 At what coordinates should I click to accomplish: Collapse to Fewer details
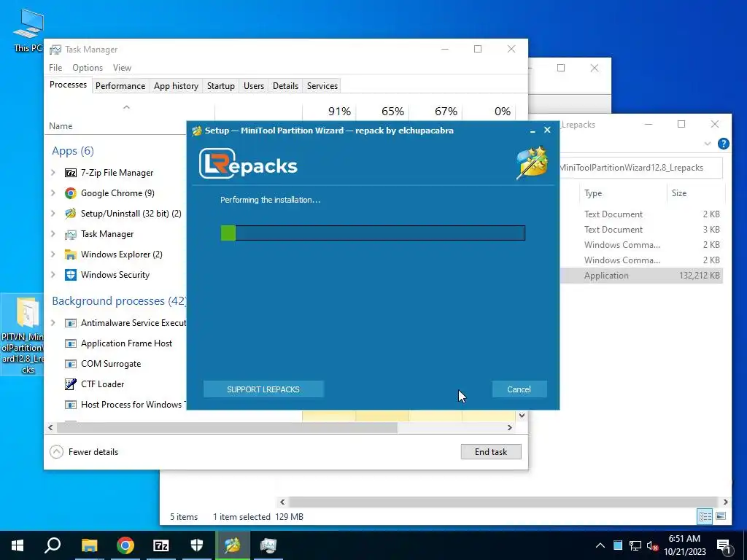click(84, 451)
